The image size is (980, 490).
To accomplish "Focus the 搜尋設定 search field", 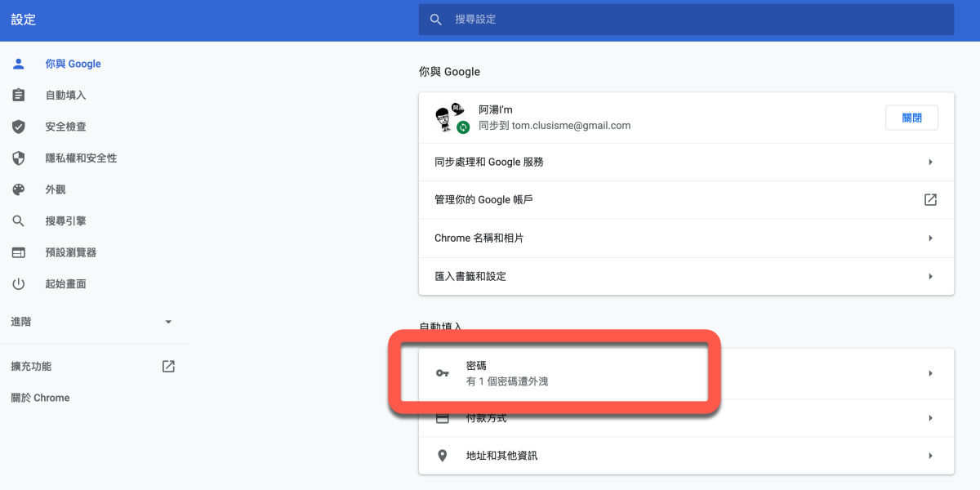I will (x=686, y=19).
